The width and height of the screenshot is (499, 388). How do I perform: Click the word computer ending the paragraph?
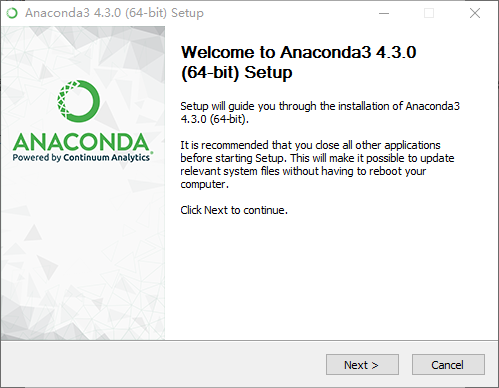pos(203,184)
